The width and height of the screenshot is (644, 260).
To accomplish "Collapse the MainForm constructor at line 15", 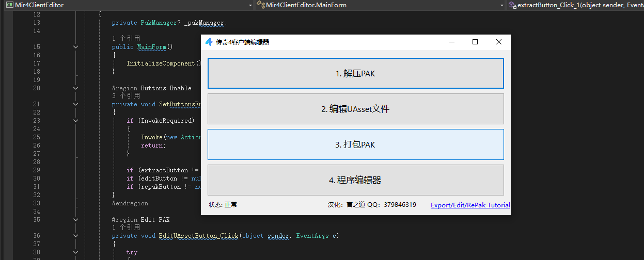I will coord(76,47).
